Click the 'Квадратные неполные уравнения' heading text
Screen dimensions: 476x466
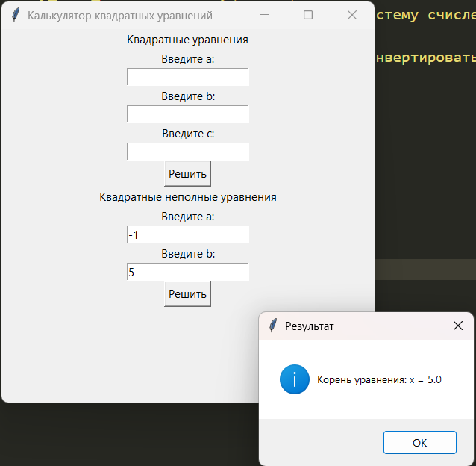(188, 197)
